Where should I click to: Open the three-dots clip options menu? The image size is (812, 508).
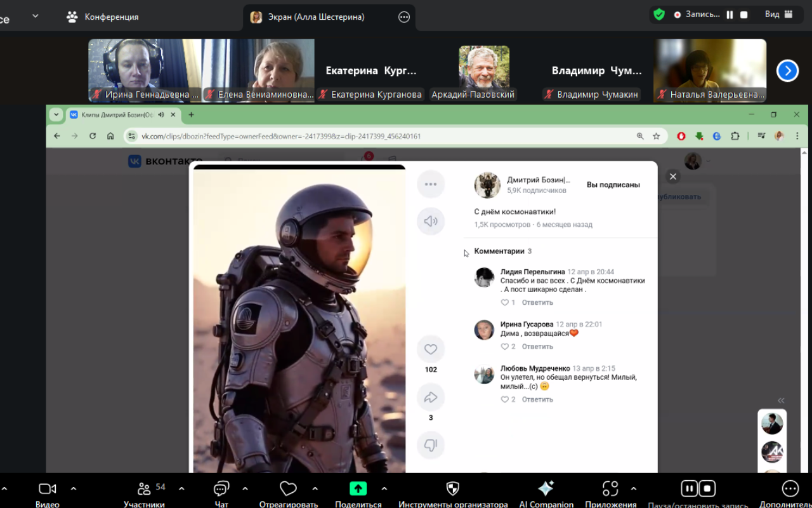pyautogui.click(x=431, y=184)
